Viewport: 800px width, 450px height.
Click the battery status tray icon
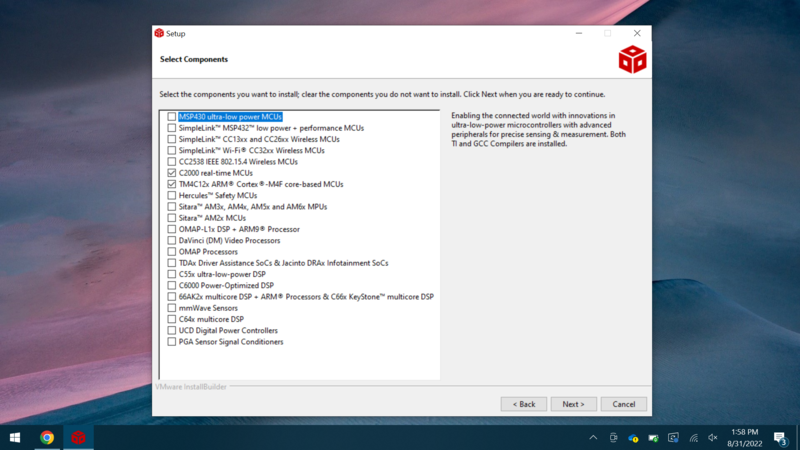pos(653,438)
